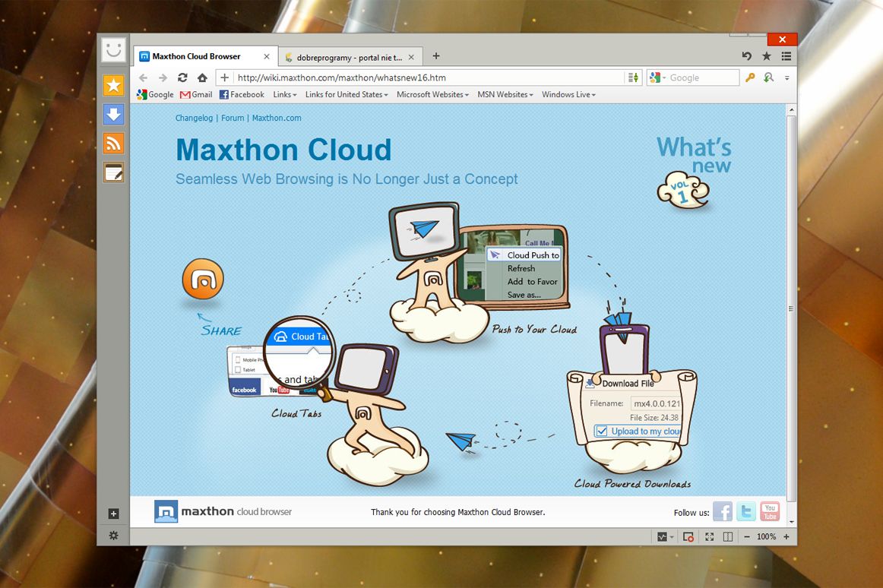Toggle full screen in status bar
Image resolution: width=883 pixels, height=588 pixels.
click(709, 537)
